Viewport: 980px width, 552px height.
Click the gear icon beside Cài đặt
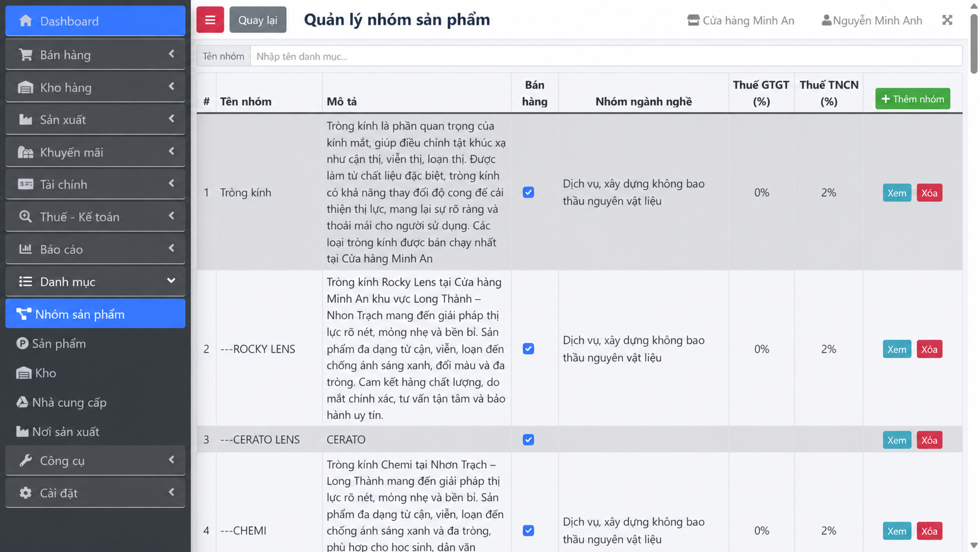[25, 493]
